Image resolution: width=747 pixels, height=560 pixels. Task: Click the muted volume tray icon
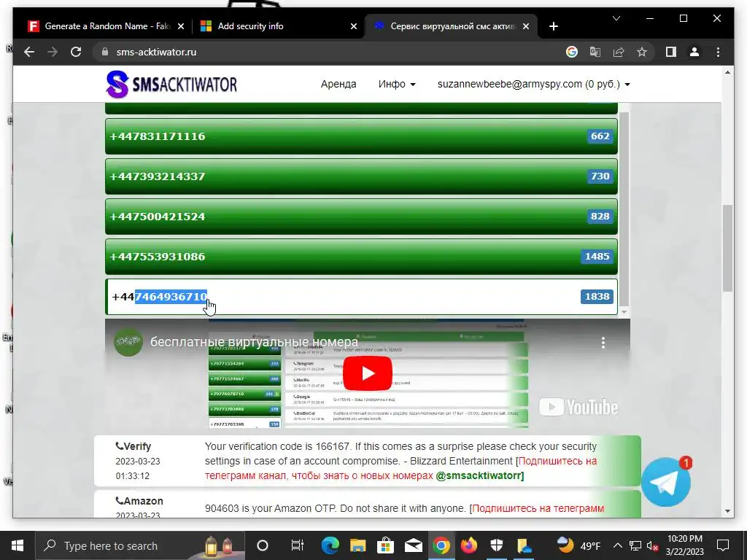pyautogui.click(x=652, y=545)
